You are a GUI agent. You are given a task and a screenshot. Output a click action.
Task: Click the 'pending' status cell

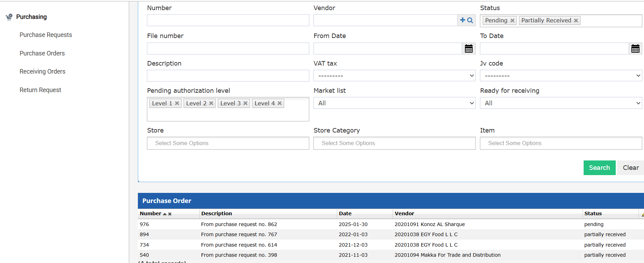594,224
